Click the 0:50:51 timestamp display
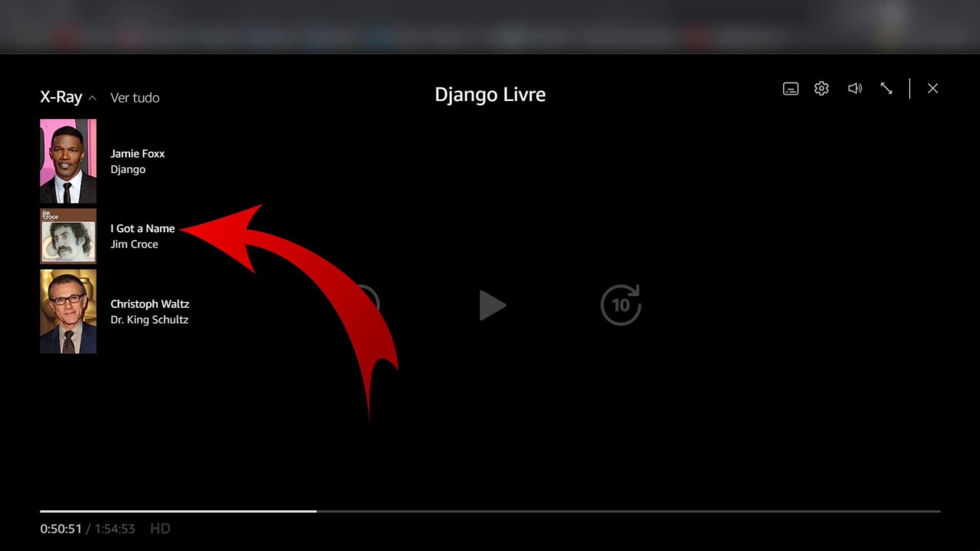Image resolution: width=980 pixels, height=551 pixels. tap(60, 529)
